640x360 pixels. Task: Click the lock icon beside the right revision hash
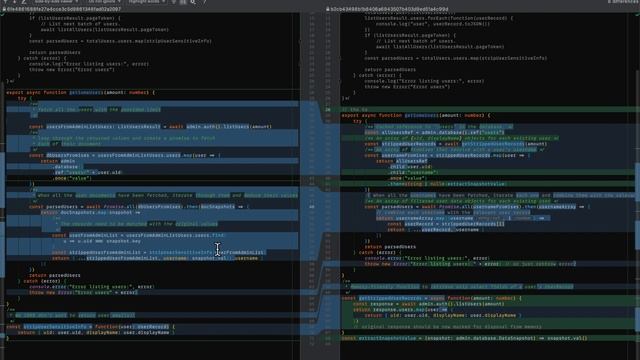(328, 9)
